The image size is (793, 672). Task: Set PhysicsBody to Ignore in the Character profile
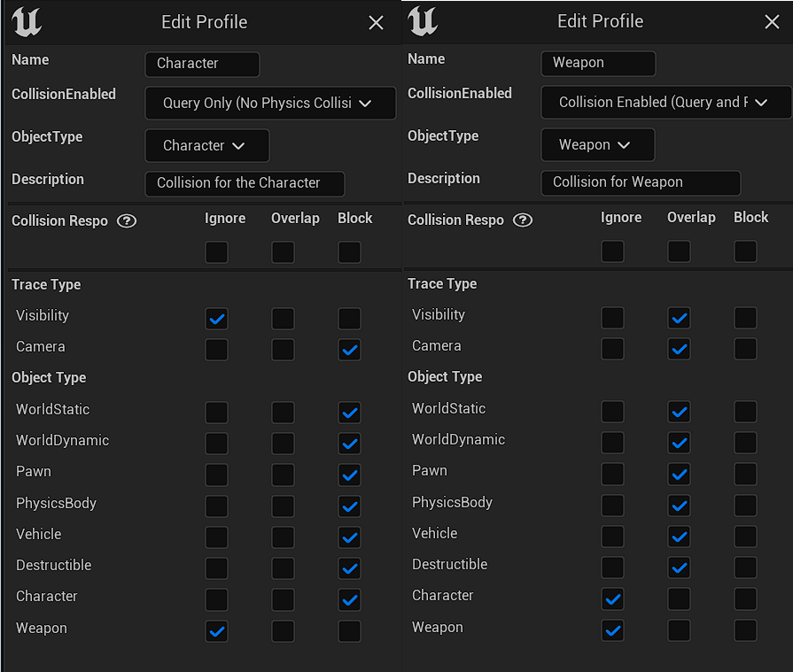(x=216, y=506)
